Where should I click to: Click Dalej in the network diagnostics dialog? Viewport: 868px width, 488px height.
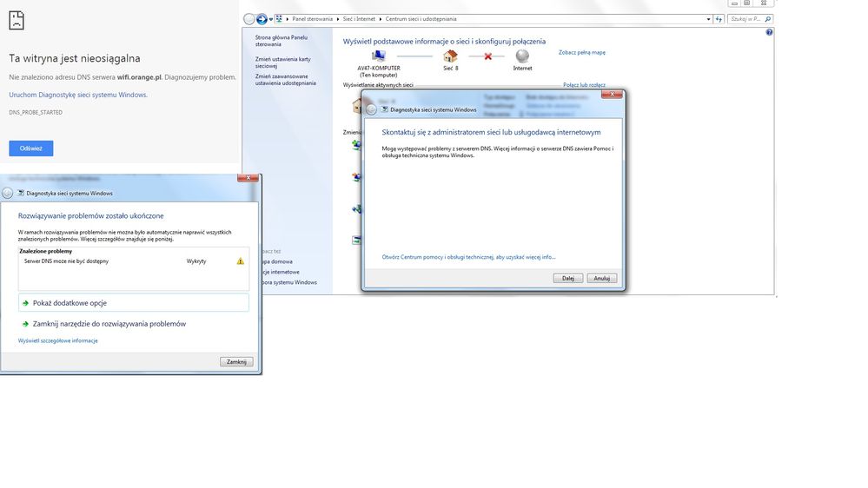[568, 279]
